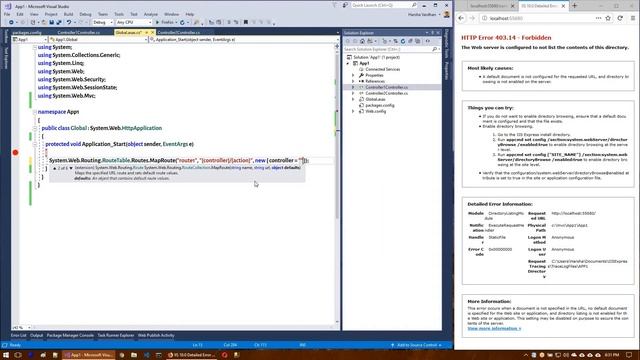Open the Windows Start menu
The width and height of the screenshot is (640, 360).
point(6,355)
